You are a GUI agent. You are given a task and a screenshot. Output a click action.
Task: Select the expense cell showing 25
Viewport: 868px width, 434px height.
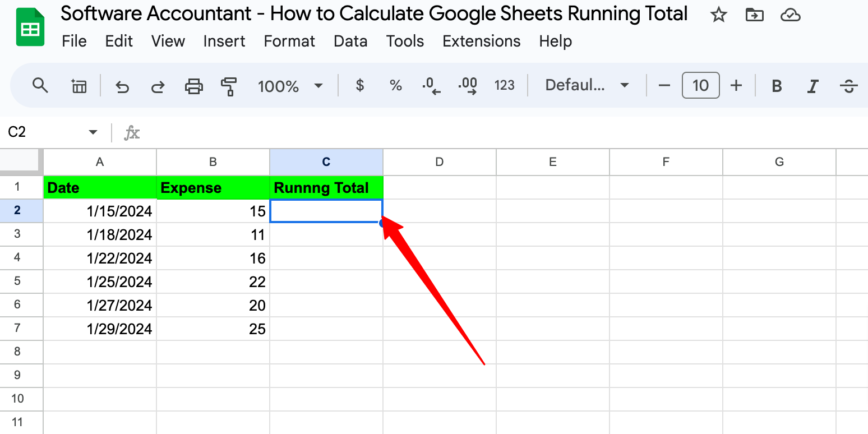[x=213, y=329]
